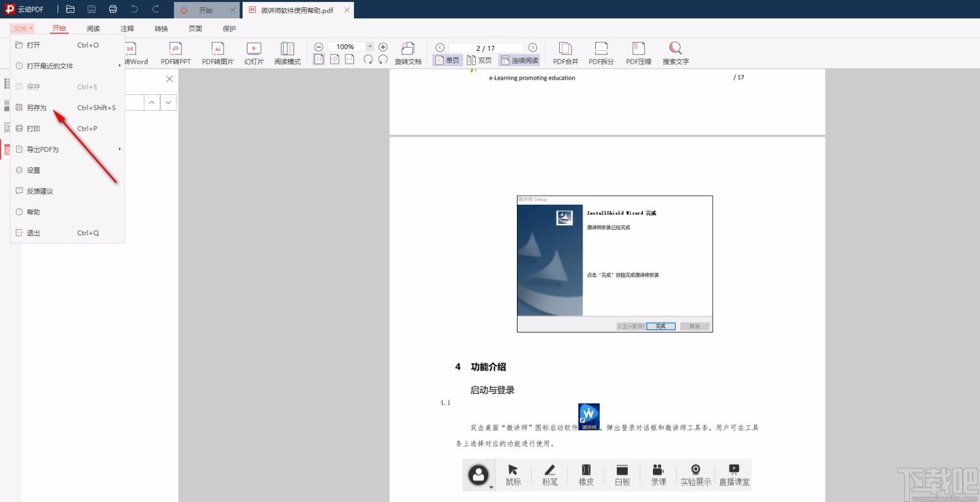Viewport: 980px width, 502px height.
Task: Click the redo arrow in title bar
Action: 156,9
